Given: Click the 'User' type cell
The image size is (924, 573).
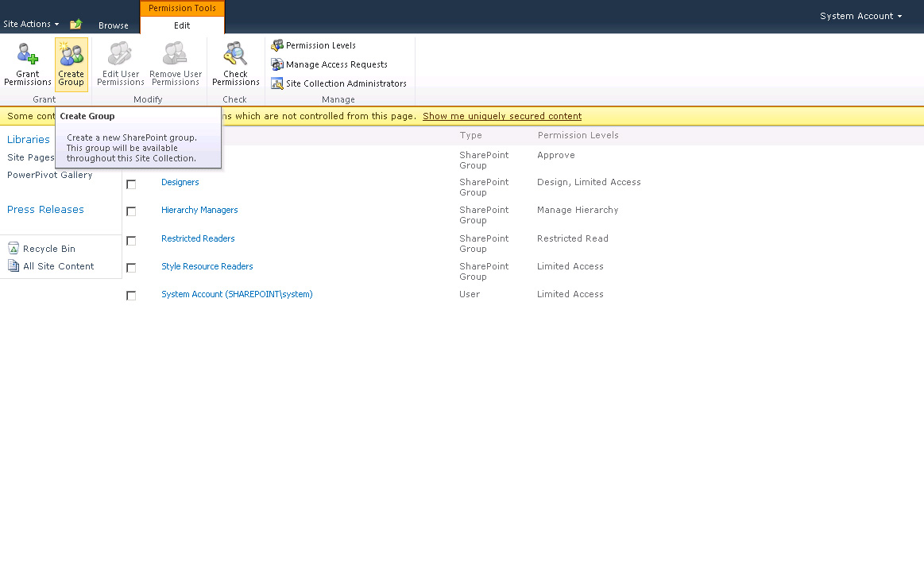Looking at the screenshot, I should [x=470, y=294].
